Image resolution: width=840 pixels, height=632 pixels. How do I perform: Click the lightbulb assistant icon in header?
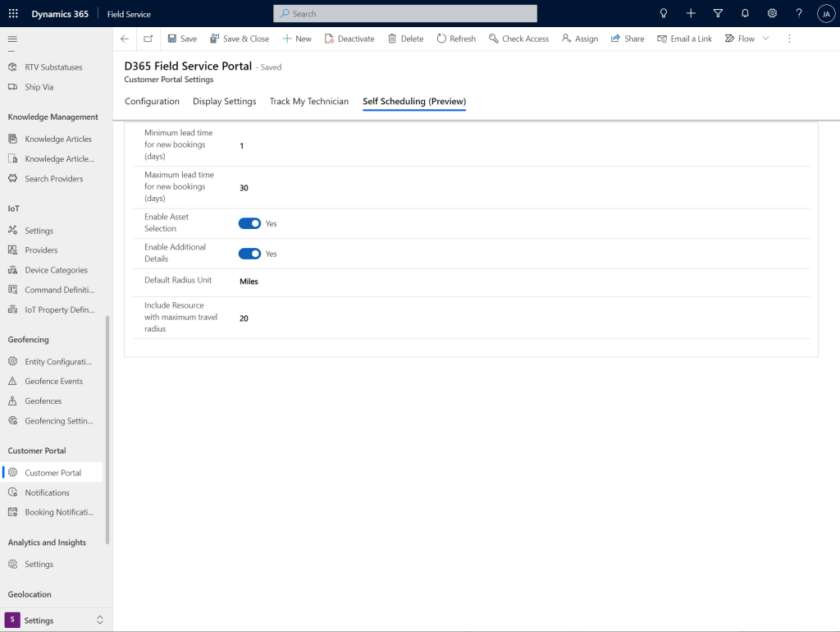click(x=664, y=14)
